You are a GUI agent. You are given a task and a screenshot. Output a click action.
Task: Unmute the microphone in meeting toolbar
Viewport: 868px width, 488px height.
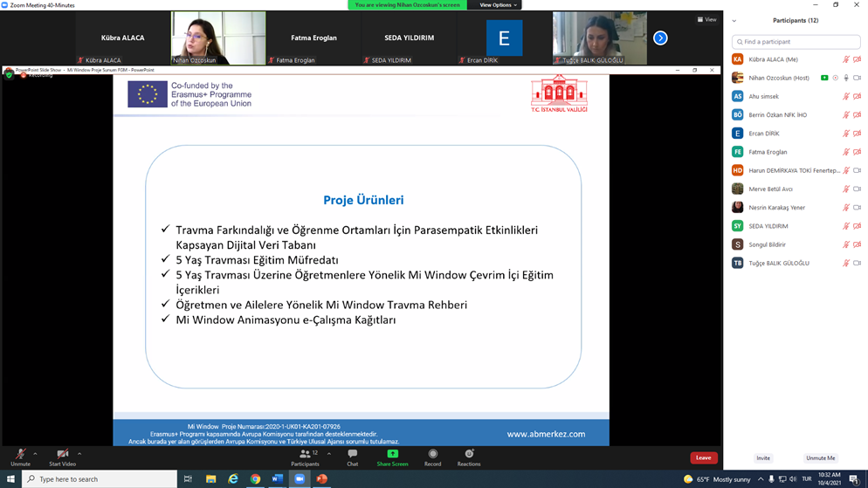(20, 457)
